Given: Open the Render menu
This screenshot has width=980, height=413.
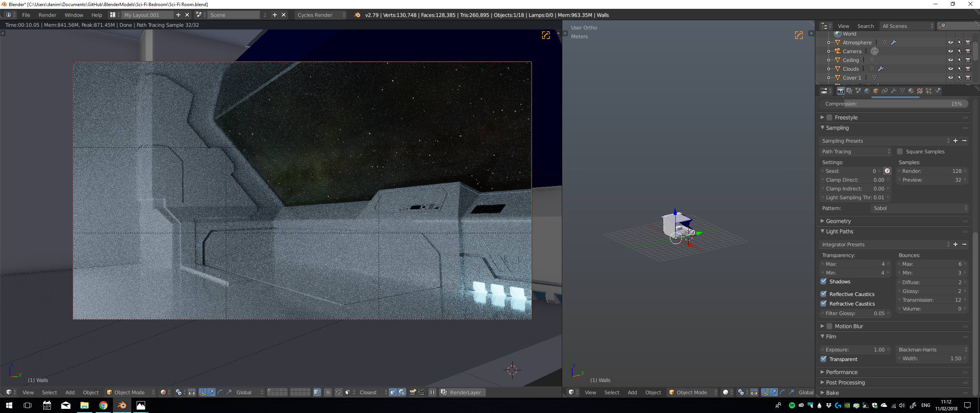Looking at the screenshot, I should click(47, 15).
